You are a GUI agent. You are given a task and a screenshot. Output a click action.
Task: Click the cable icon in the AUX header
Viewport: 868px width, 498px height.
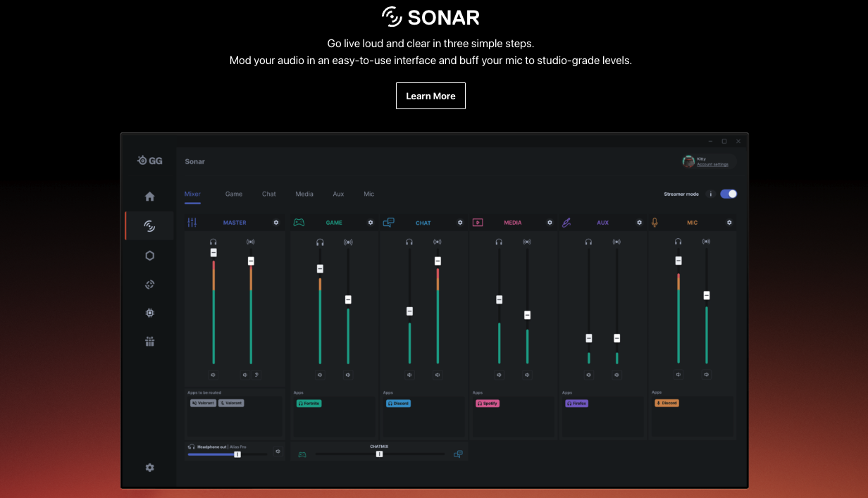tap(566, 223)
